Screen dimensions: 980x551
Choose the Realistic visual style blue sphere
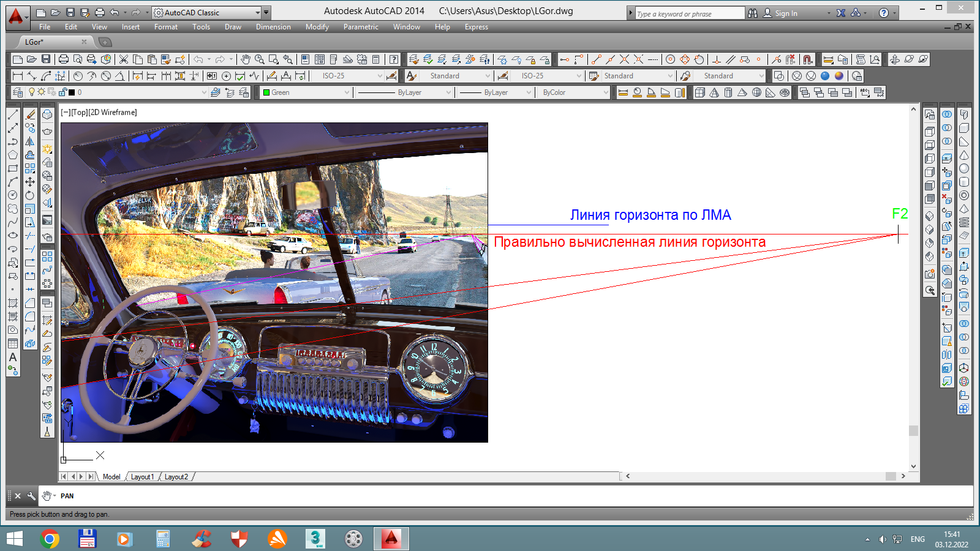(x=825, y=76)
